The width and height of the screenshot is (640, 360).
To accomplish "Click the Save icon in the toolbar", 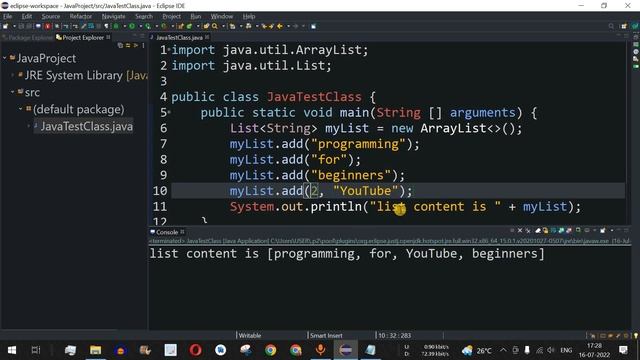I will (x=21, y=26).
